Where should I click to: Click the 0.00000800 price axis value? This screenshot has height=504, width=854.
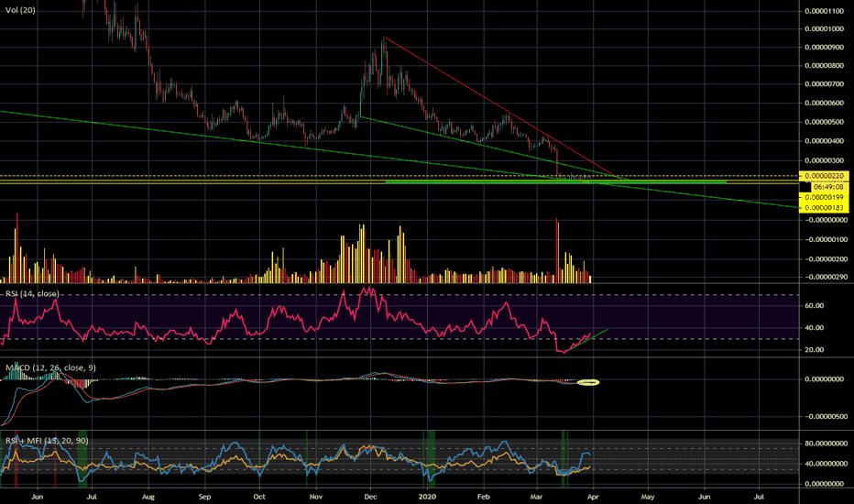pyautogui.click(x=825, y=66)
